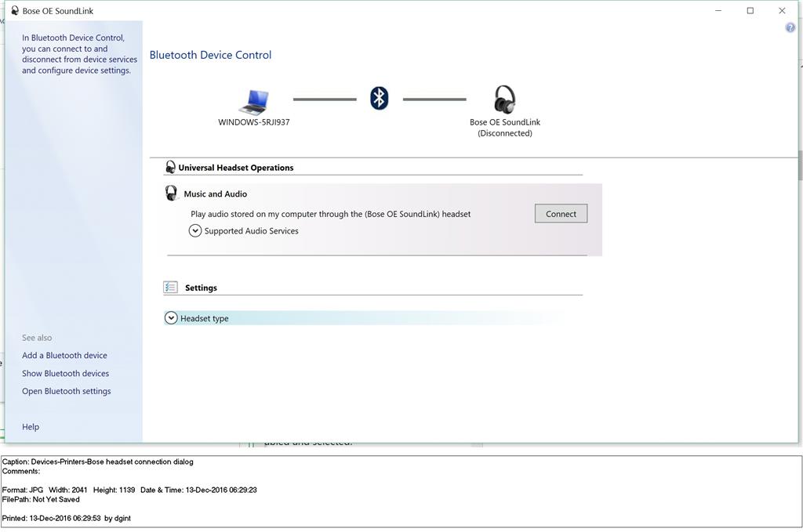Image resolution: width=803 pixels, height=532 pixels.
Task: Click the Play audio stored on my computer text
Action: (331, 214)
